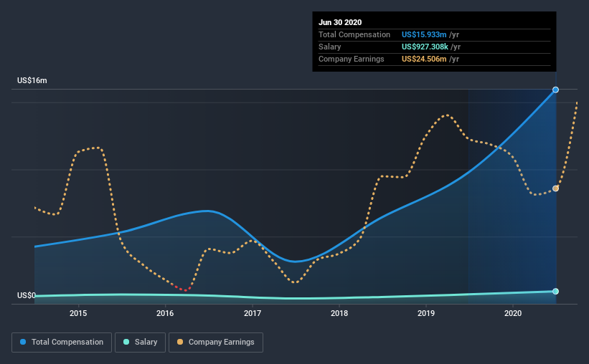The width and height of the screenshot is (589, 364).
Task: Click the 2020 x-axis label
Action: (x=513, y=313)
